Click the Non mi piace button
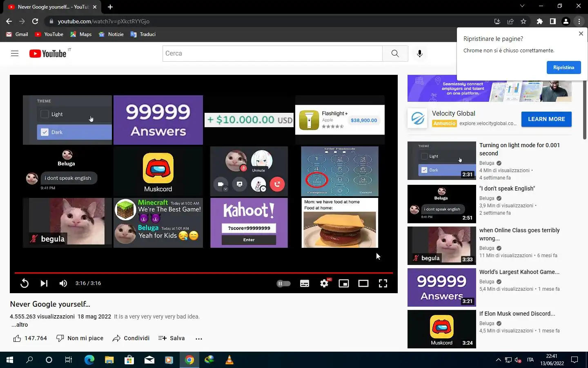588x368 pixels. coord(80,338)
